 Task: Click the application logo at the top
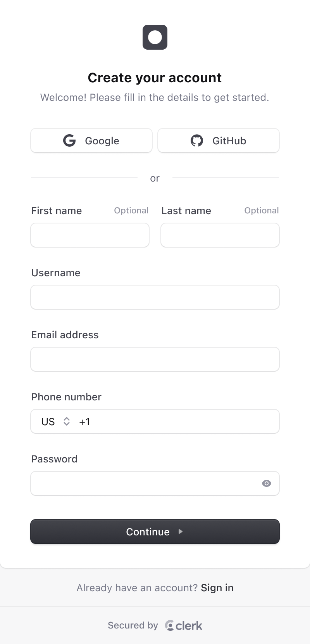155,37
